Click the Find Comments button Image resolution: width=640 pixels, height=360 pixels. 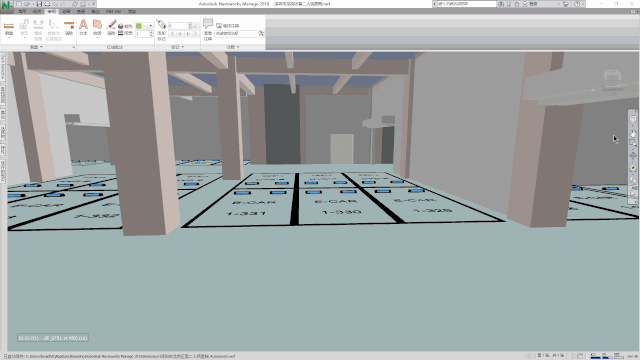pos(228,26)
